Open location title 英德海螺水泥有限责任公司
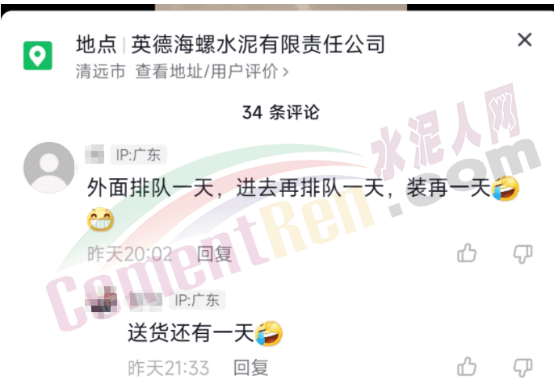Image resolution: width=554 pixels, height=392 pixels. [x=258, y=44]
